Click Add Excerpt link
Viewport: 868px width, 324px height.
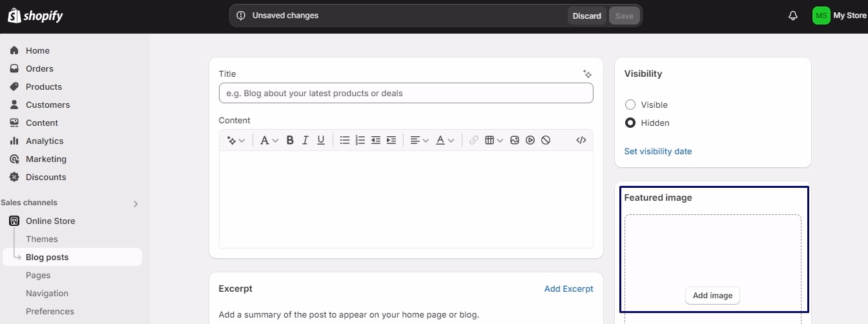[x=568, y=289]
